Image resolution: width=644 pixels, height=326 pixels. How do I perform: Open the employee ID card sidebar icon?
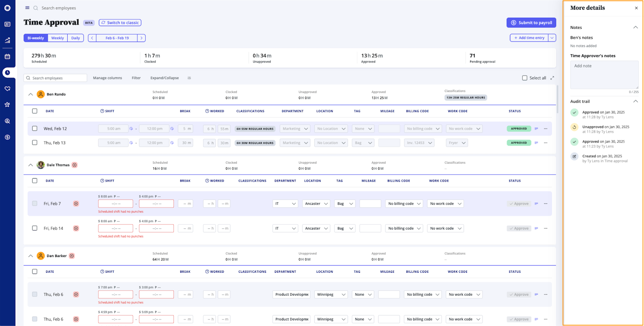coord(7,24)
